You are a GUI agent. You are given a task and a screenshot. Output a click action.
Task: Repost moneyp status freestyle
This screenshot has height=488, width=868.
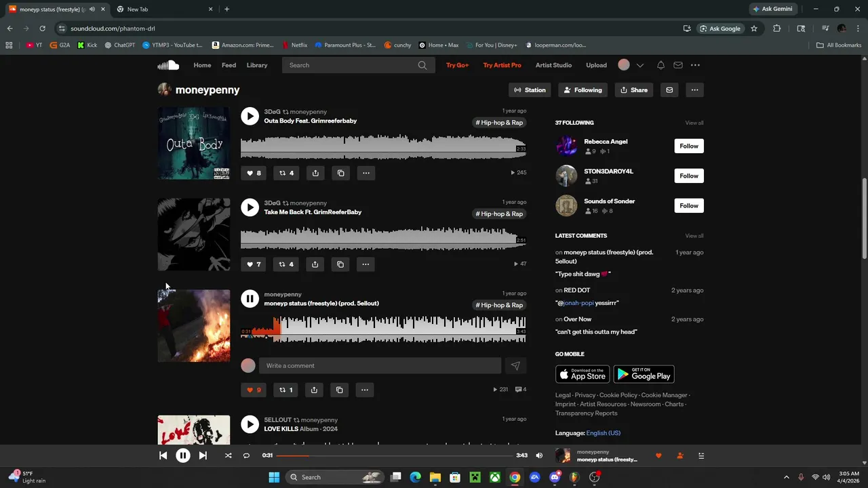[x=285, y=390]
